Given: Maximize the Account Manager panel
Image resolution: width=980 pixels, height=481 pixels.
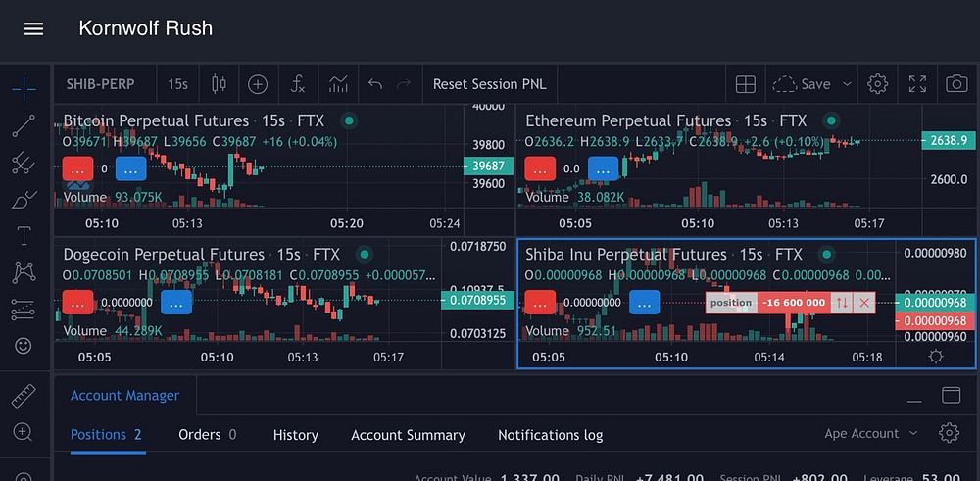Looking at the screenshot, I should pyautogui.click(x=951, y=395).
